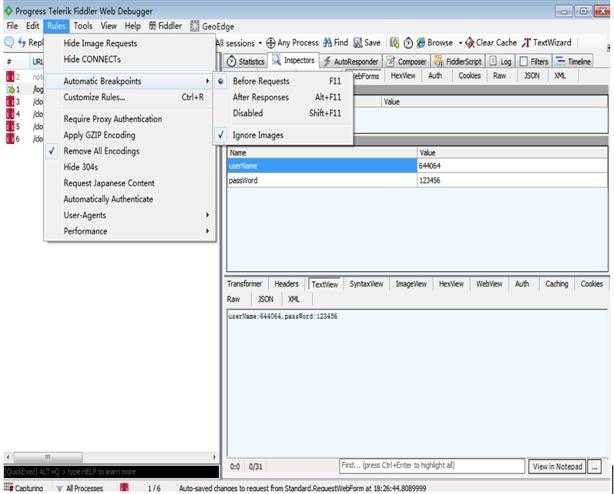Choose Customize Rules menu entry
Viewport: 614px width, 494px height.
pyautogui.click(x=130, y=97)
